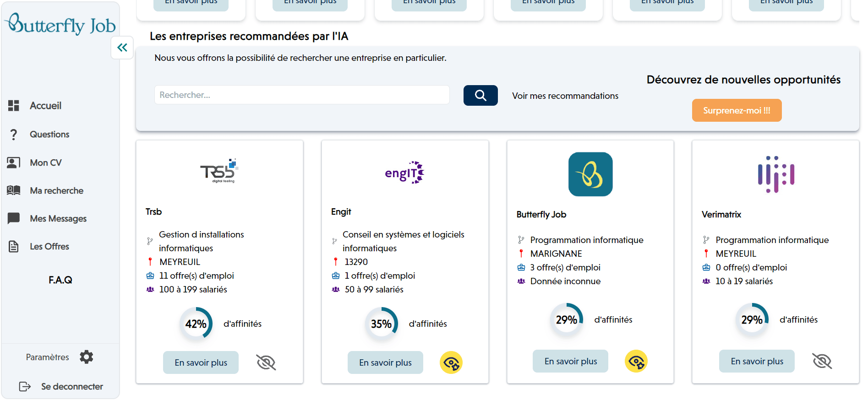Open En savoir plus for Verimatrix
This screenshot has height=400, width=868.
(x=757, y=361)
